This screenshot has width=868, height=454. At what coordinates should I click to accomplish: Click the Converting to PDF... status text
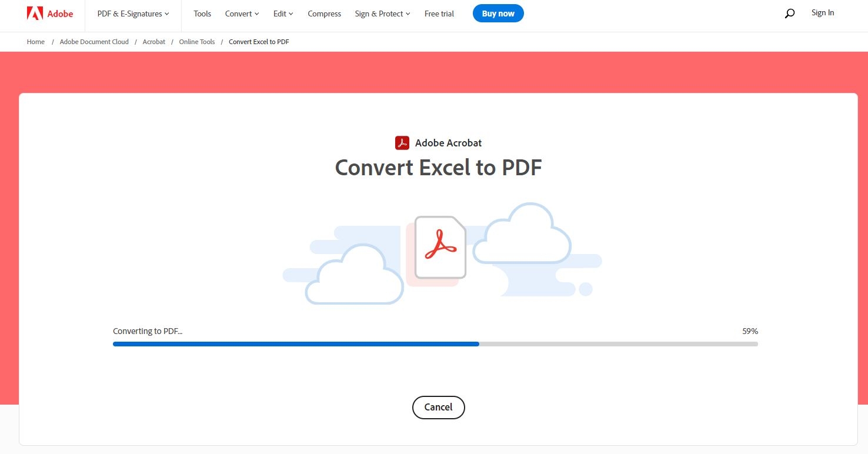[148, 331]
